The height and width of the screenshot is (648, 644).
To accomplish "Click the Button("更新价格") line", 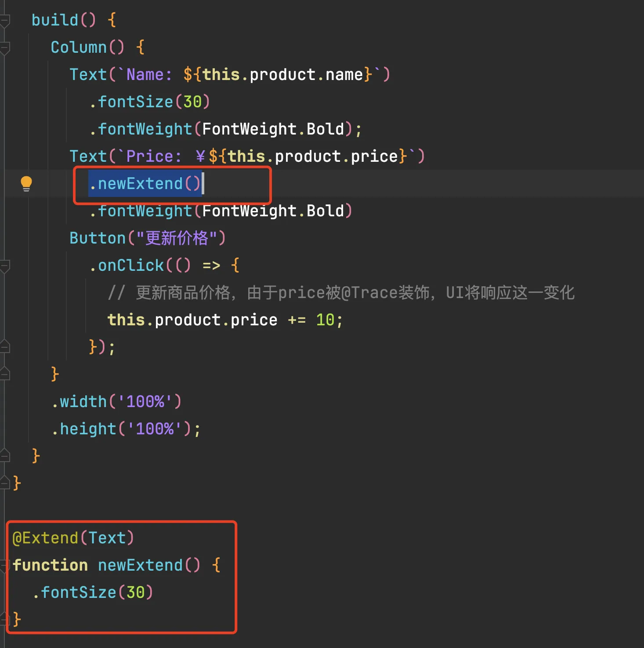I will point(148,238).
